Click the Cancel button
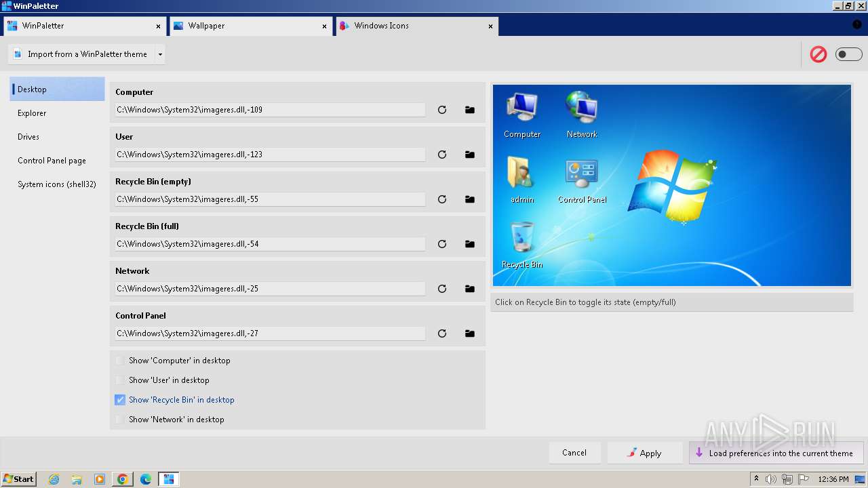Viewport: 868px width, 488px height. (574, 453)
